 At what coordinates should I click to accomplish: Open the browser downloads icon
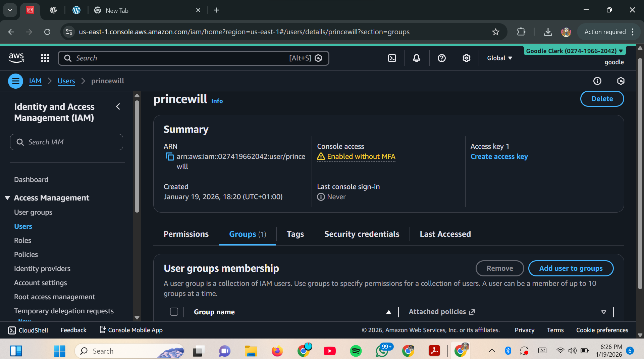pyautogui.click(x=548, y=32)
